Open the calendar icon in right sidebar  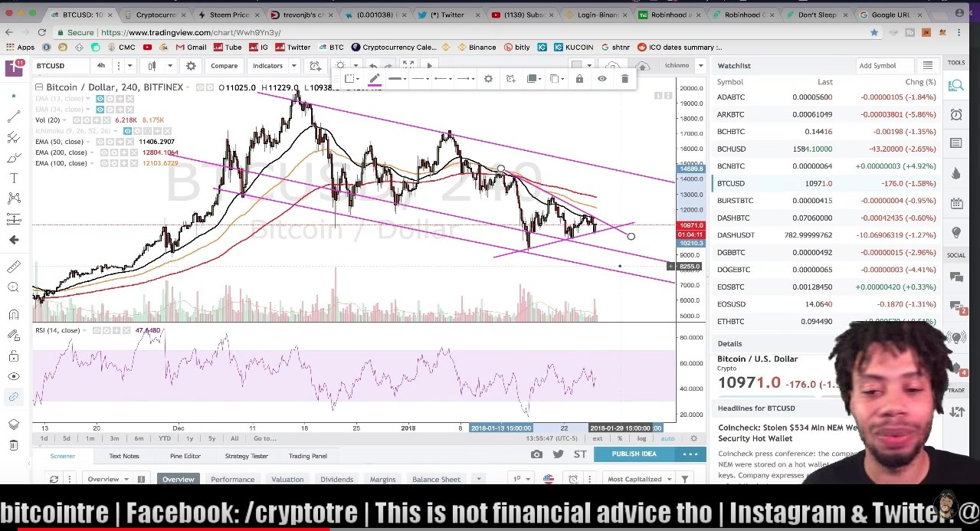click(956, 203)
